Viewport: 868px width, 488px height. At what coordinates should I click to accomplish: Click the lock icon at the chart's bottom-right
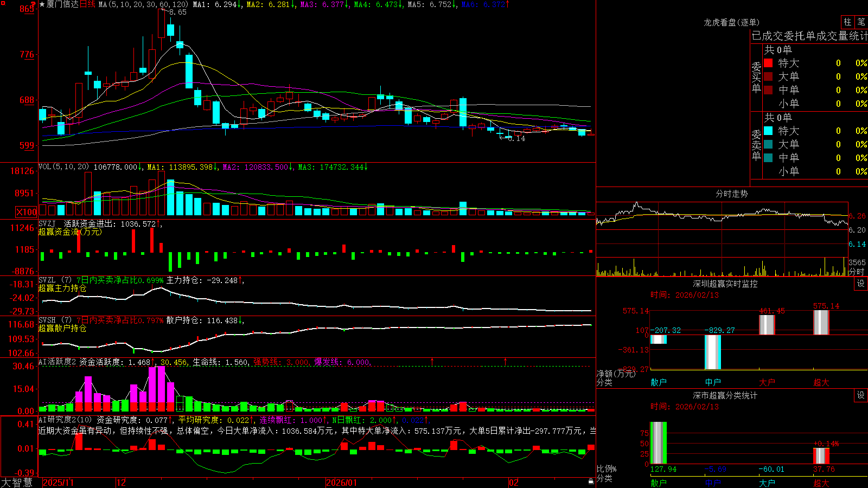[591, 481]
